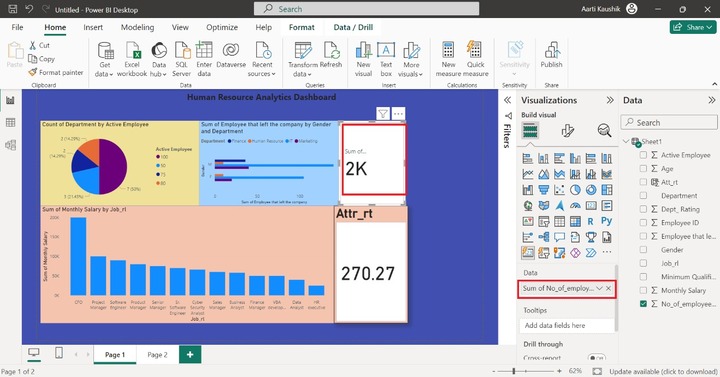Adjust the zoom level slider

tap(514, 371)
